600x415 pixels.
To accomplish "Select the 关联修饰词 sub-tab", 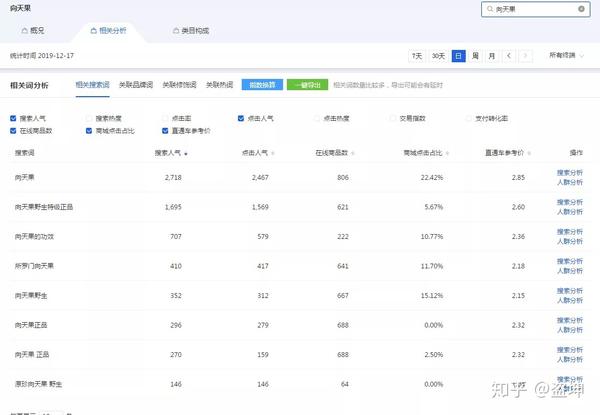I will point(179,85).
